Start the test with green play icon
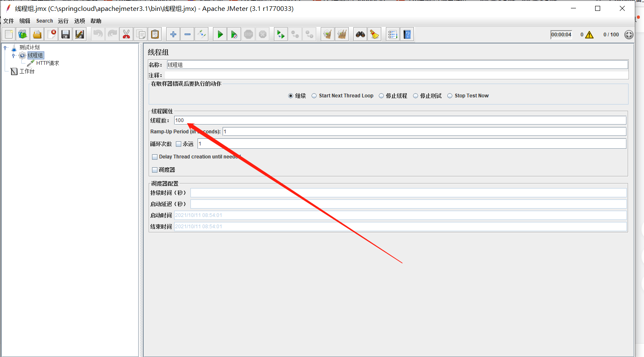 [x=220, y=34]
